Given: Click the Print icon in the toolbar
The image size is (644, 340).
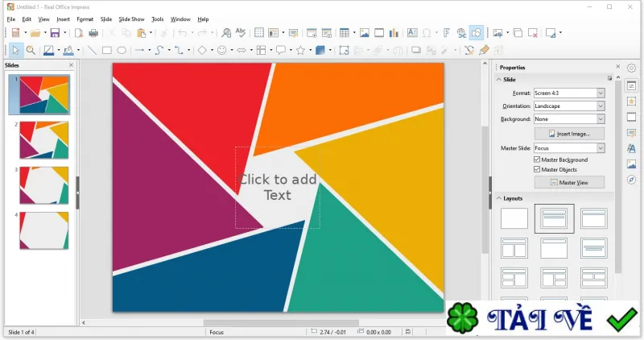Looking at the screenshot, I should (x=93, y=33).
